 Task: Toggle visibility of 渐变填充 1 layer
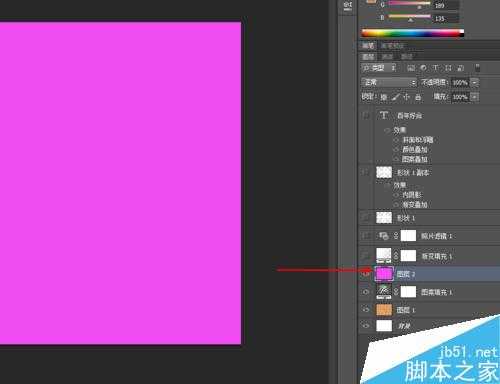point(366,256)
